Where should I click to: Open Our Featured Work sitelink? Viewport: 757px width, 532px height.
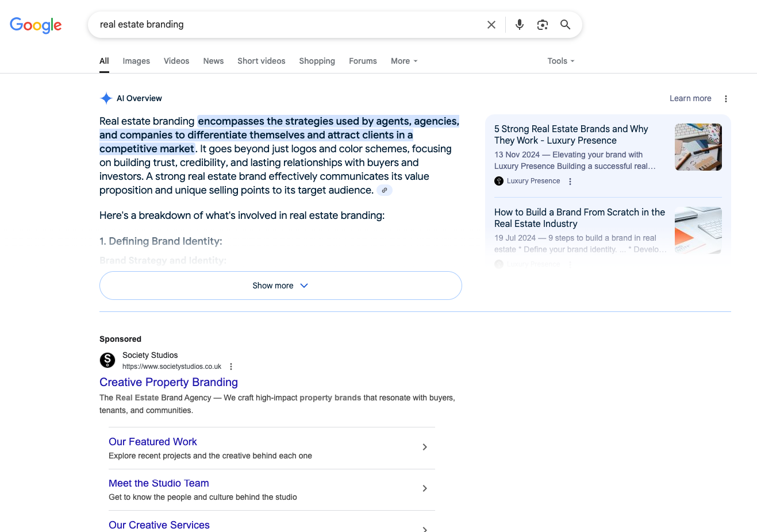click(153, 442)
